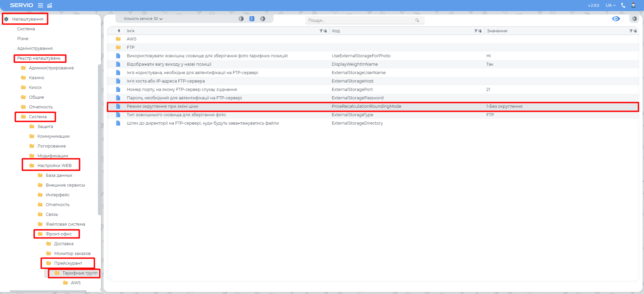Click the gear settings icon above table
The width and height of the screenshot is (644, 294).
coord(634,19)
